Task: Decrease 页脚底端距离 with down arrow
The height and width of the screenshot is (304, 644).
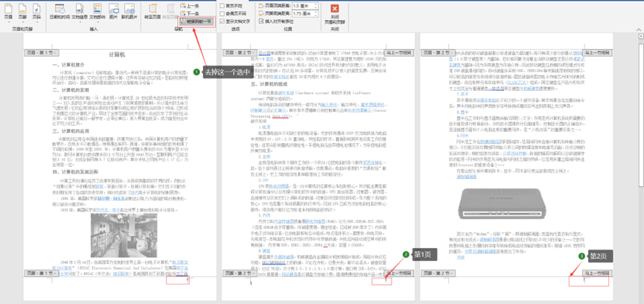Action: [315, 15]
